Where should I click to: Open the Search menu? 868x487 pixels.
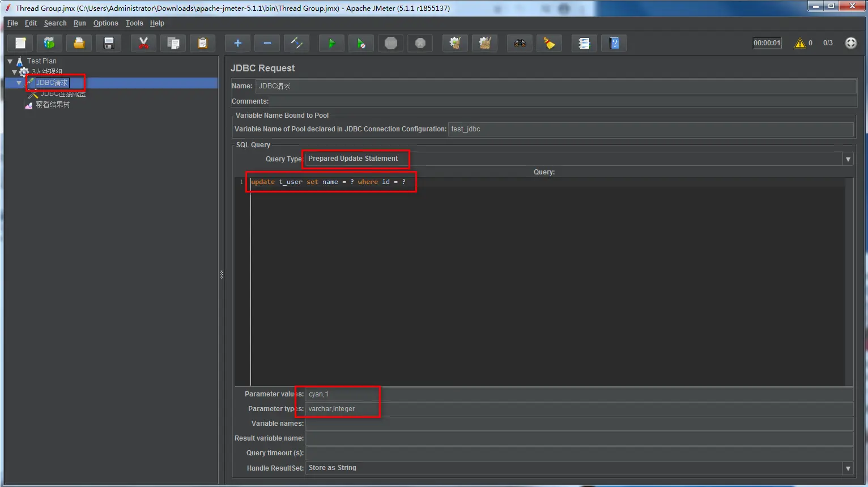tap(55, 23)
